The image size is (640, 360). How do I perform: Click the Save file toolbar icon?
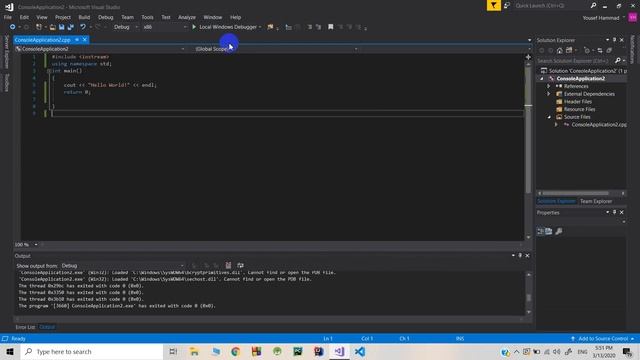(x=62, y=27)
